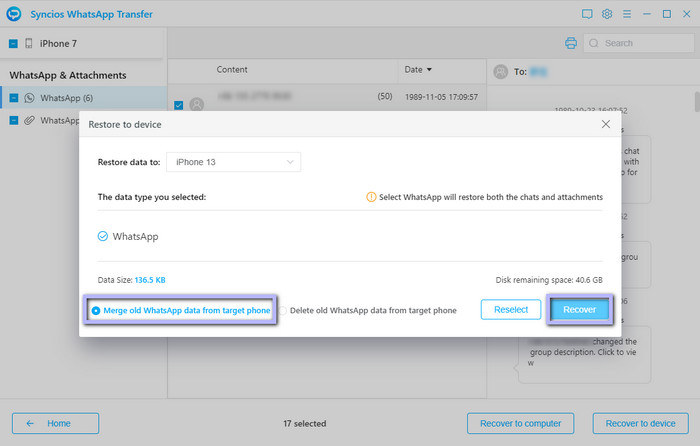Click the printer icon

click(571, 43)
